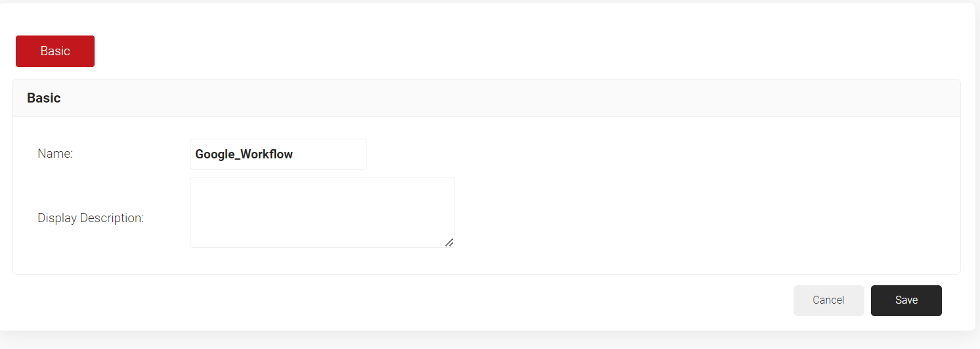The image size is (980, 349).
Task: Focus the Display Description text area
Action: pyautogui.click(x=322, y=212)
